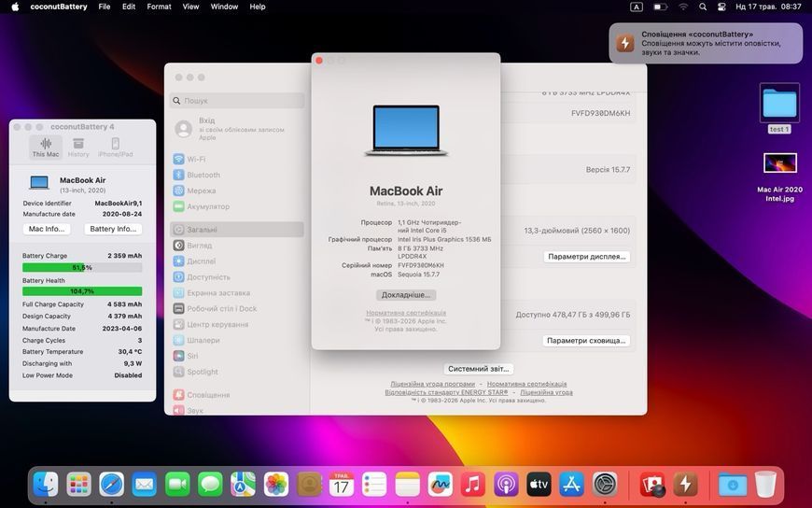812x508 pixels.
Task: Click the Apple account sign-in entry Вхід
Action: 237,129
